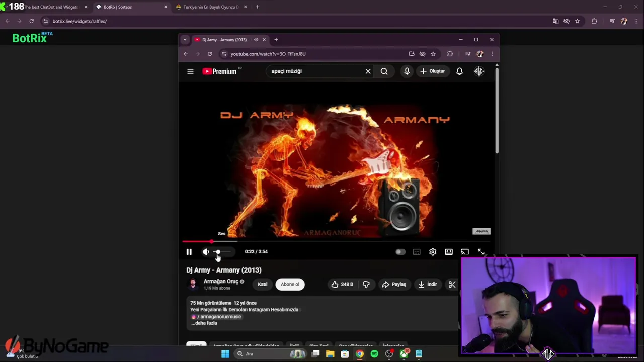The image size is (644, 362).
Task: Enter fullscreen mode on the player
Action: pyautogui.click(x=481, y=252)
